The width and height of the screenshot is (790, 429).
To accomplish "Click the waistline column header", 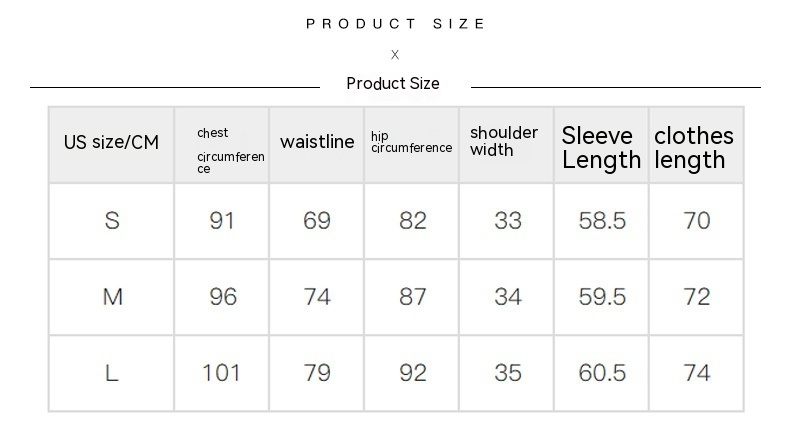I will click(x=317, y=142).
